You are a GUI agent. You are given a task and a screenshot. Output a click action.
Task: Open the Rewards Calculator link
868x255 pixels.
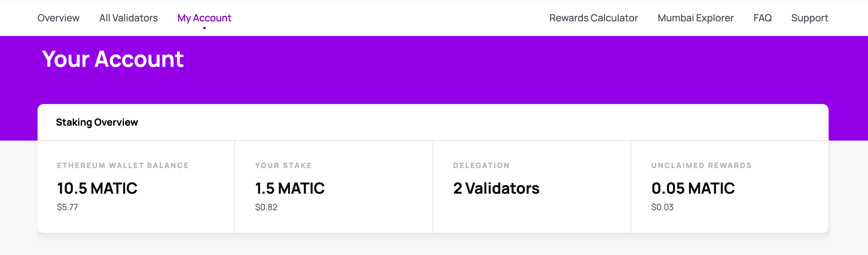593,18
